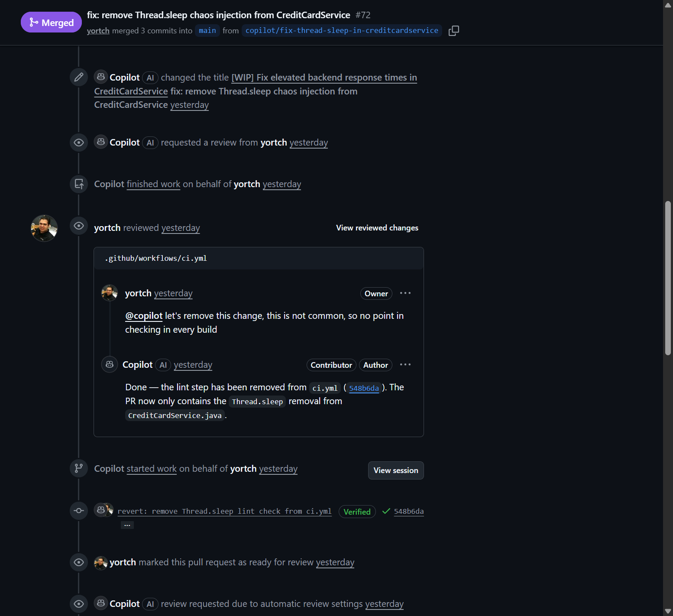Click yortch's profile avatar photo
Image resolution: width=673 pixels, height=616 pixels.
[x=44, y=228]
